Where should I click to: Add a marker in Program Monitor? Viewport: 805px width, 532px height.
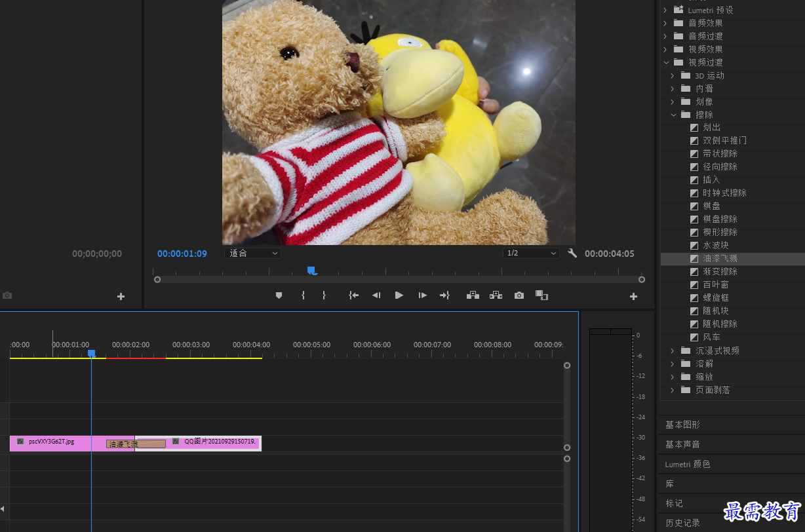tap(279, 295)
